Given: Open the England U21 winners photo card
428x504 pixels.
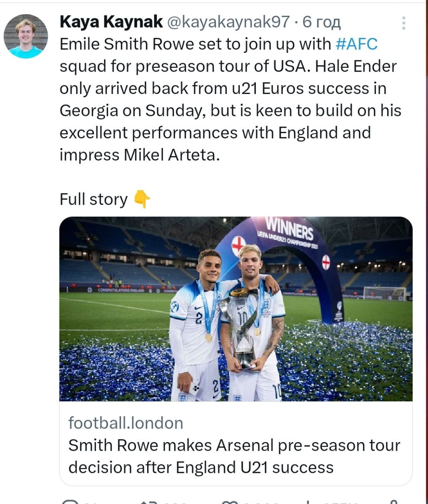Looking at the screenshot, I should pyautogui.click(x=236, y=309).
